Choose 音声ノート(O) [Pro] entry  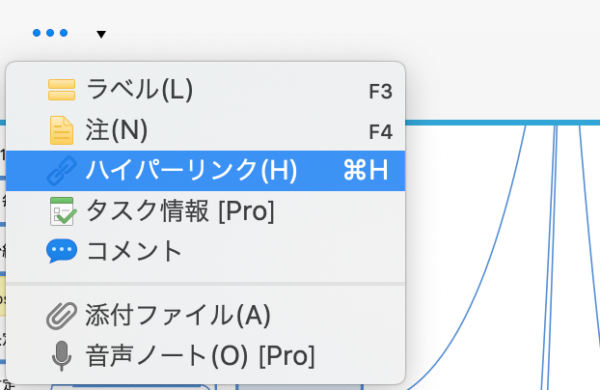tap(205, 356)
